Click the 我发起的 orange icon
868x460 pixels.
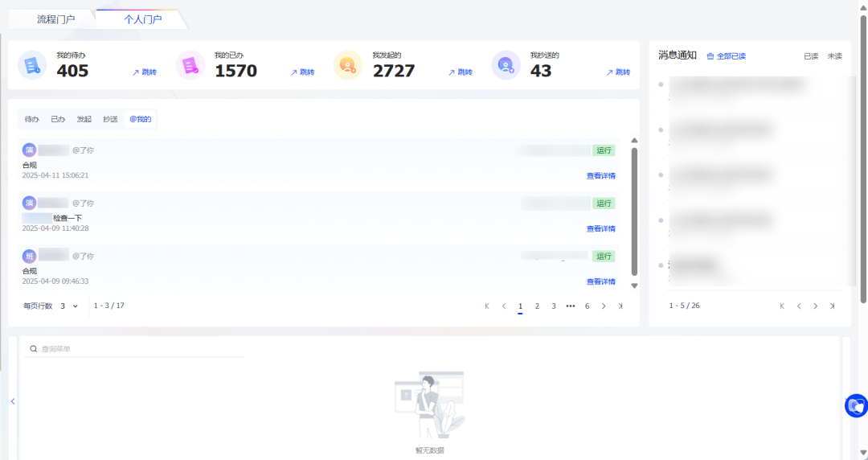348,65
